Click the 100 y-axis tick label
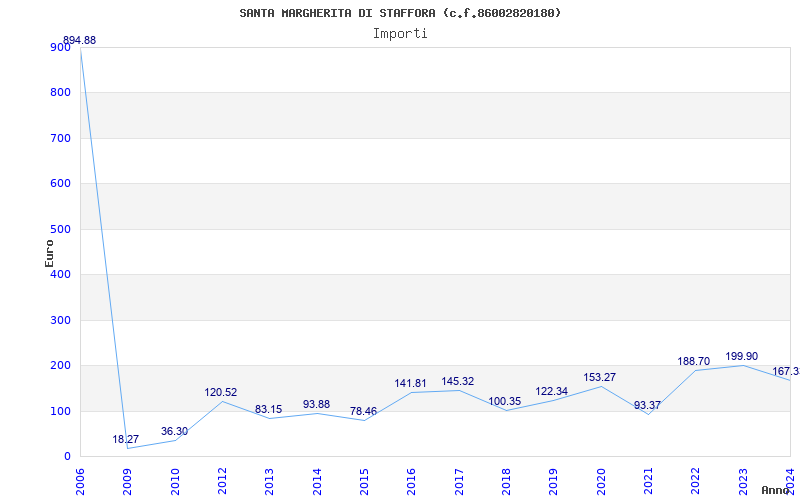The width and height of the screenshot is (800, 500). pos(60,411)
